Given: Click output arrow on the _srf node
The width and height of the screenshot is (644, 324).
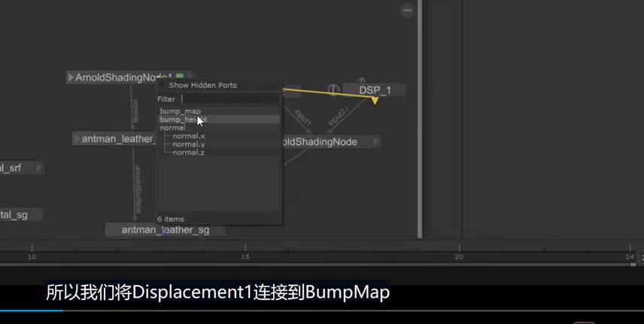Looking at the screenshot, I should (x=39, y=168).
